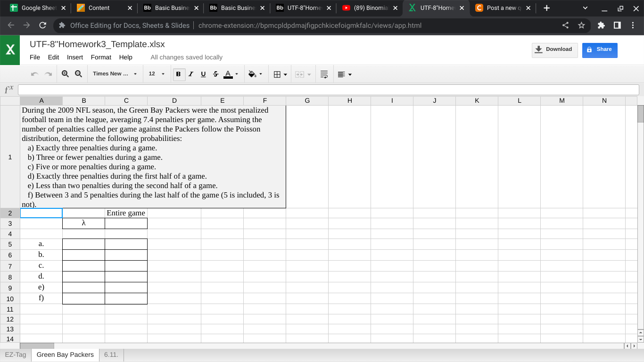This screenshot has height=362, width=644.
Task: Click the merge cells icon
Action: 299,74
